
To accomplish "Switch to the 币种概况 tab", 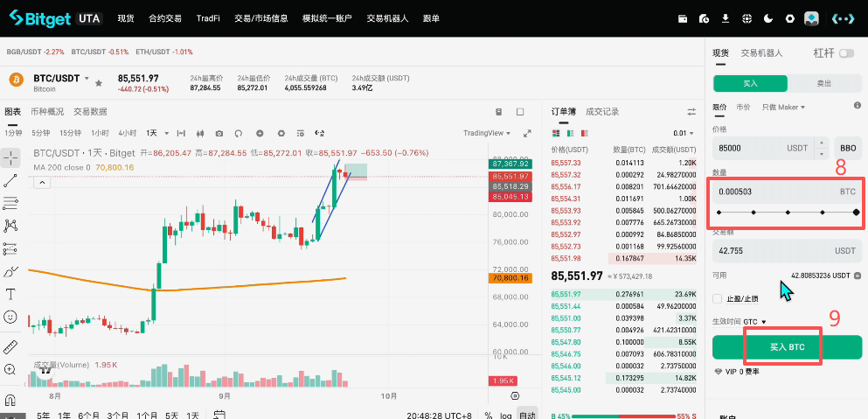I will point(47,111).
